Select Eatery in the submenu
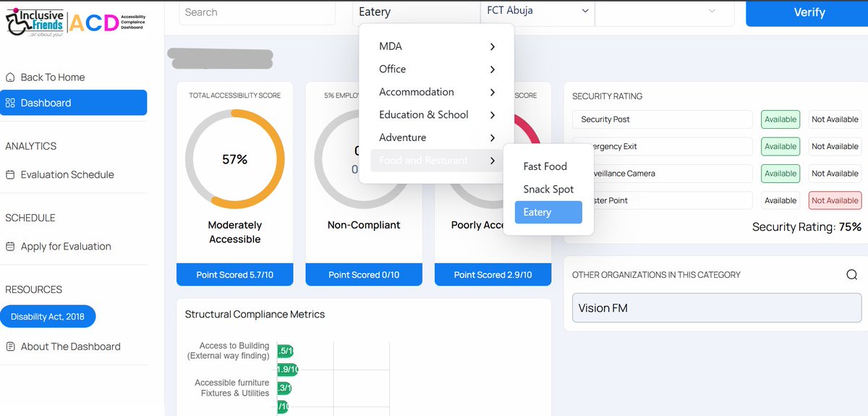868x416 pixels. pyautogui.click(x=548, y=212)
